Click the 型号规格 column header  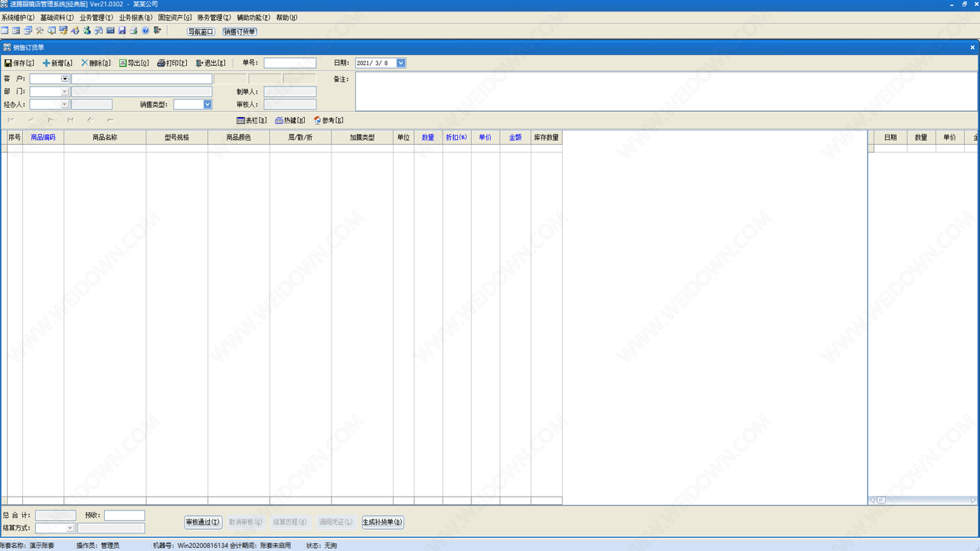177,138
